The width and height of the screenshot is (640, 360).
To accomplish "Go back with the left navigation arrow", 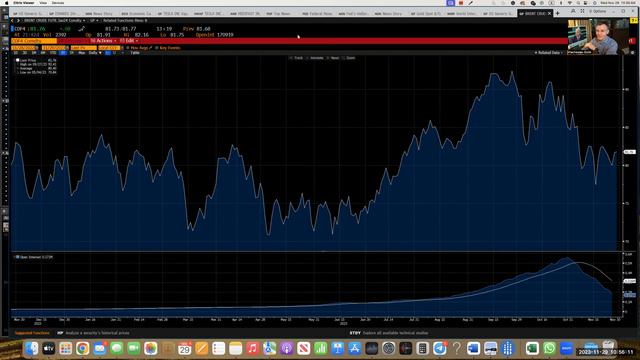I will tap(12, 20).
